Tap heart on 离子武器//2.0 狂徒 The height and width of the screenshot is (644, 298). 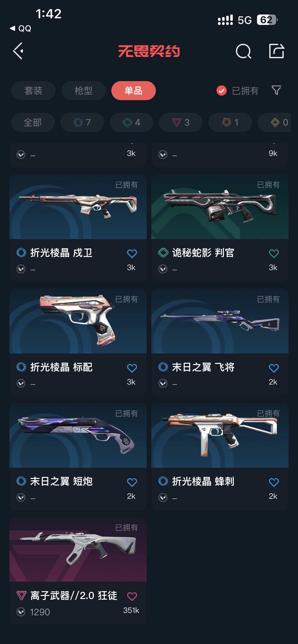click(x=132, y=596)
